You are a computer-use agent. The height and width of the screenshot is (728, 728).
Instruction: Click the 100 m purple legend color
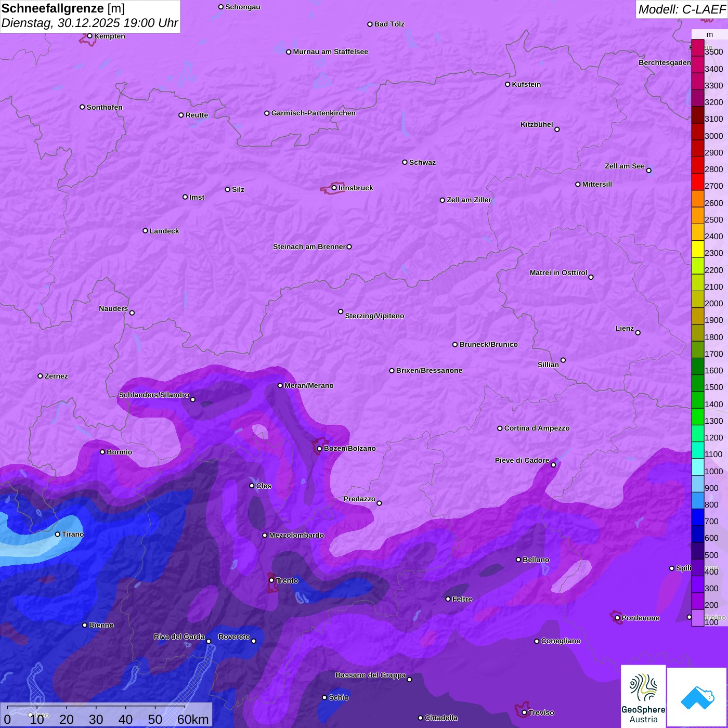(697, 618)
